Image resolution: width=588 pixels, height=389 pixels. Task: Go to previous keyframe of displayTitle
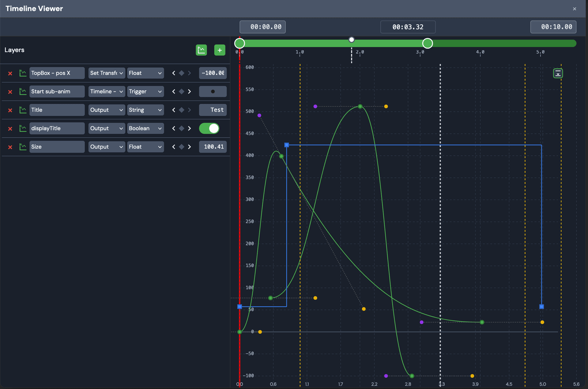(x=174, y=128)
